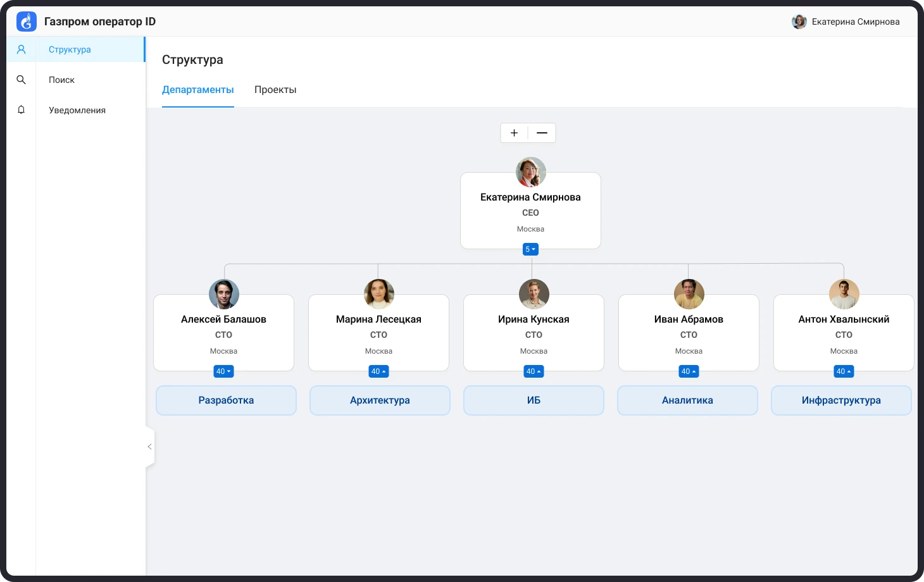924x582 pixels.
Task: Switch to the Проекты tab
Action: coord(275,90)
